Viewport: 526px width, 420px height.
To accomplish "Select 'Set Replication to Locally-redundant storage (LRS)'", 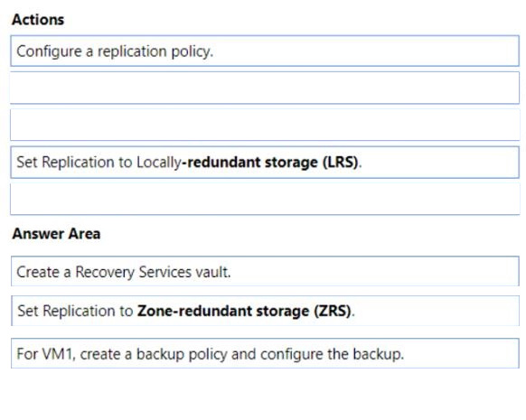I will 265,163.
